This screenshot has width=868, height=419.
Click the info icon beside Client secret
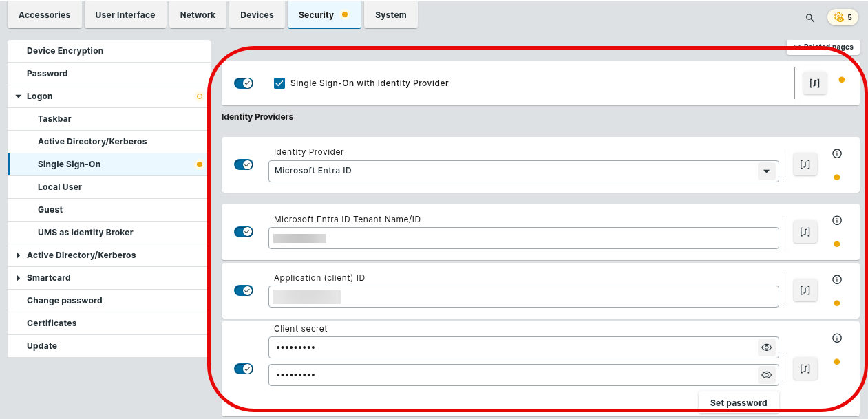837,338
